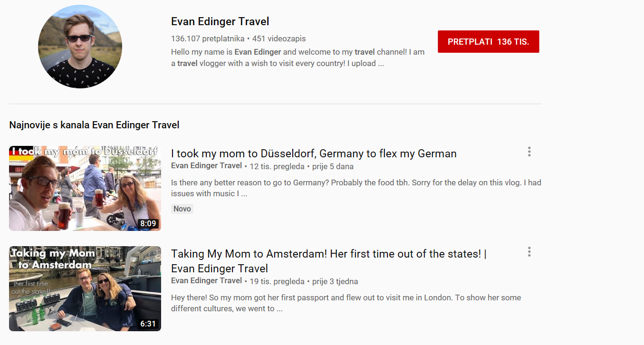This screenshot has height=345, width=644.
Task: Select channel name under the Düsseldorf video title
Action: tap(206, 166)
